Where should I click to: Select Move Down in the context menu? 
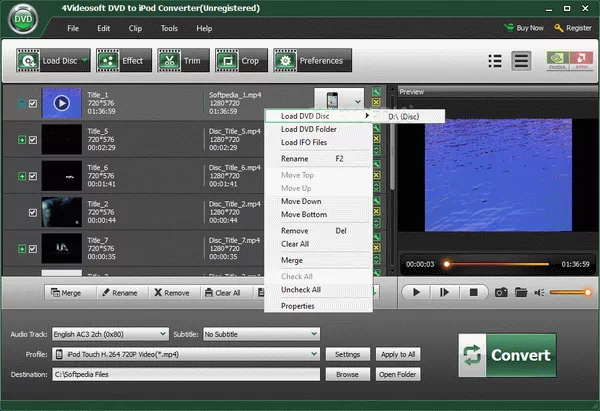pos(303,201)
